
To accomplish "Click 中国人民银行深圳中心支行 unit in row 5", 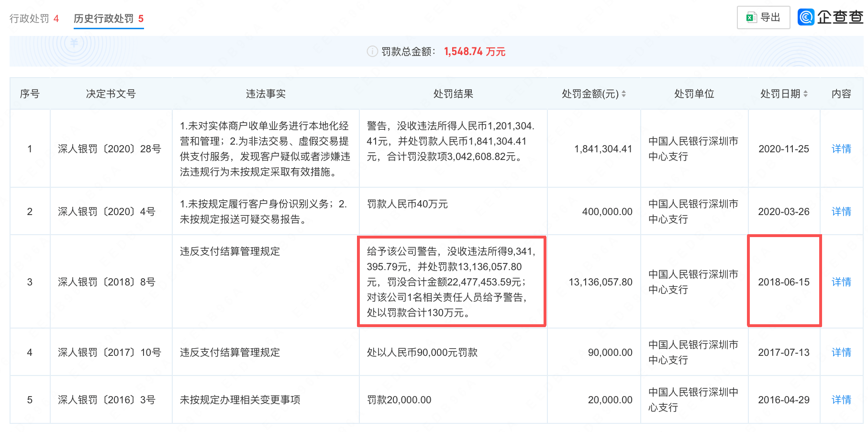I will (x=693, y=400).
